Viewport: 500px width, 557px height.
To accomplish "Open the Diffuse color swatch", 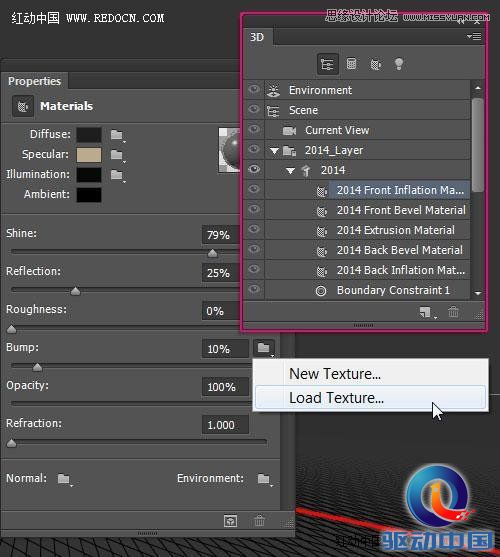I will click(x=89, y=135).
